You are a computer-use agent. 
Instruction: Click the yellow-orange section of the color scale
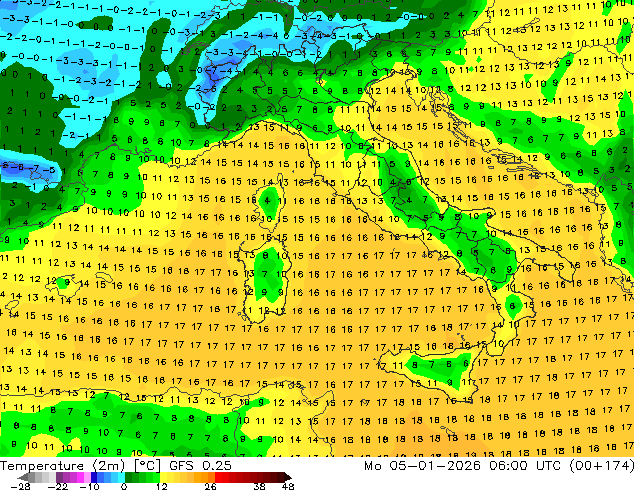pos(187,477)
